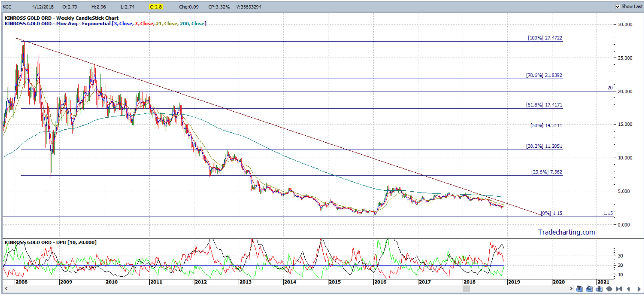Click the horizontal scrollbar left arrow
The width and height of the screenshot is (644, 295).
[6, 289]
